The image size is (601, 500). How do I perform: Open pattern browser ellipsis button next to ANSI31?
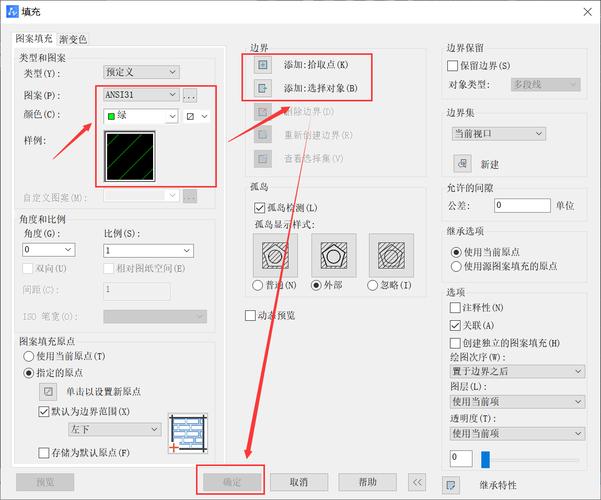[190, 95]
